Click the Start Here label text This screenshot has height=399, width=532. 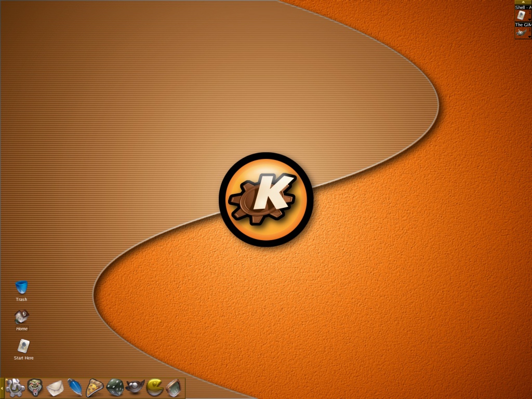pyautogui.click(x=24, y=358)
